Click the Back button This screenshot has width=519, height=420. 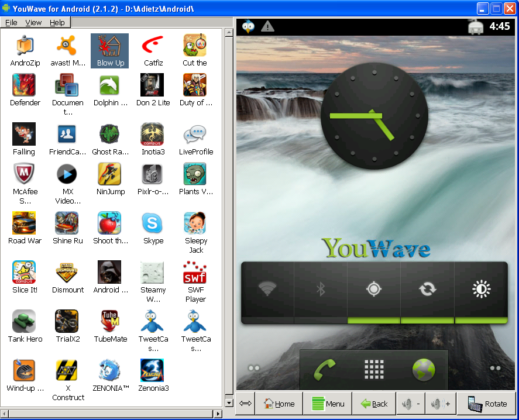pyautogui.click(x=374, y=404)
